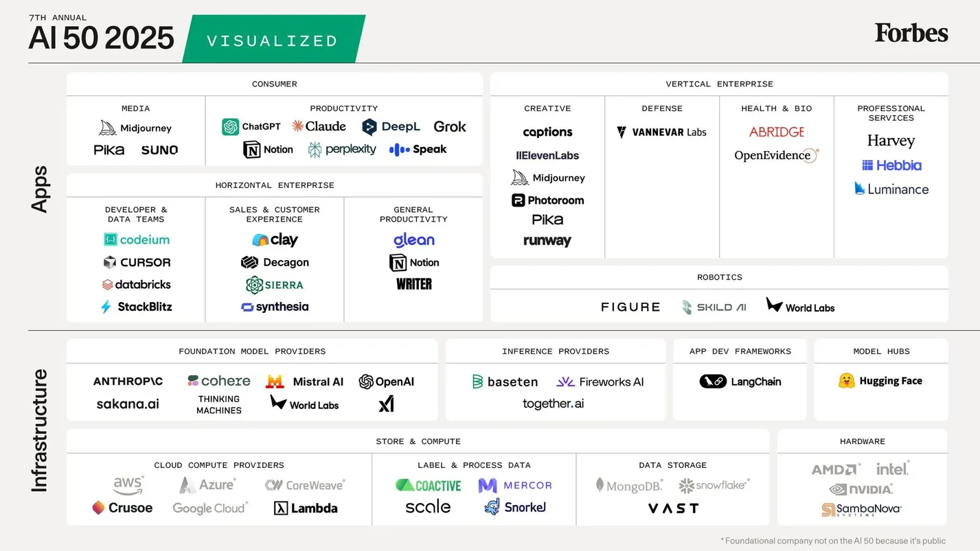
Task: Click the Vannevar Labs logo
Action: point(661,132)
